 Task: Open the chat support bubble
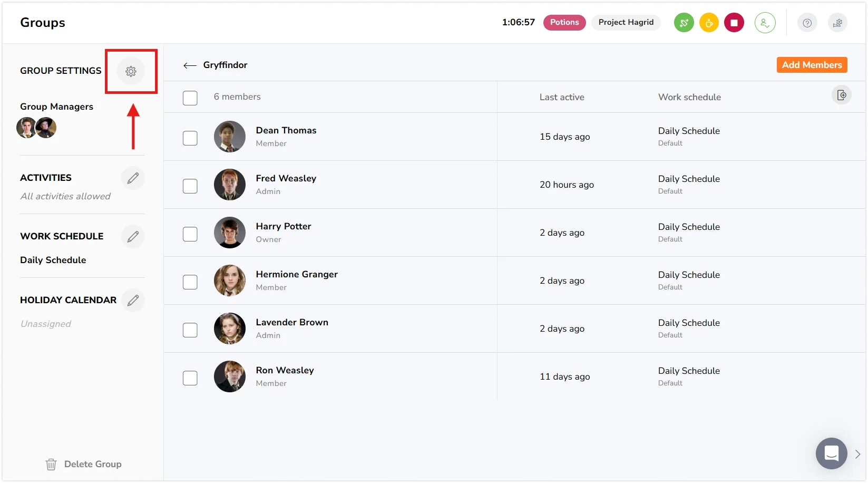coord(831,453)
